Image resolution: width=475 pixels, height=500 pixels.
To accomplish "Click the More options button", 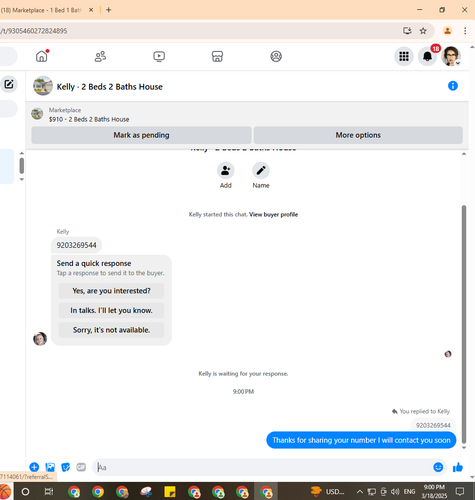I will [358, 135].
